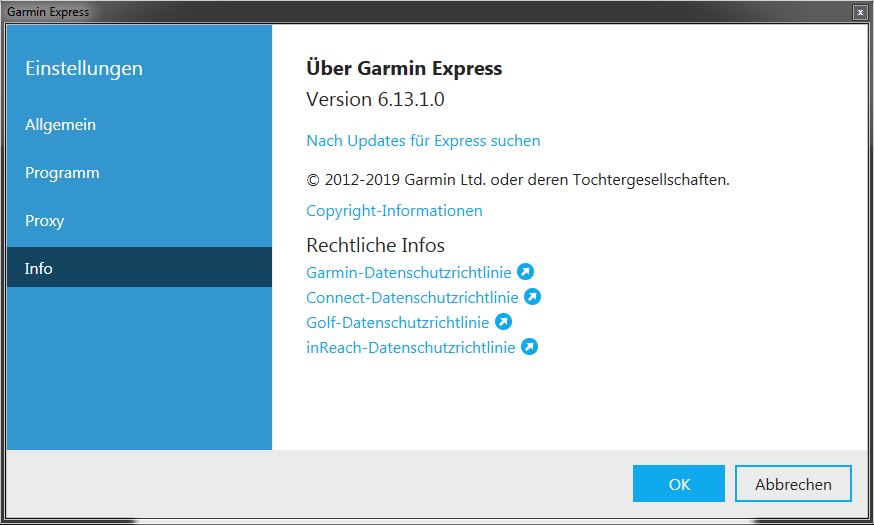
Task: Click the external-link icon beside Connect-Datenschutzrichtlinie
Action: click(x=533, y=297)
